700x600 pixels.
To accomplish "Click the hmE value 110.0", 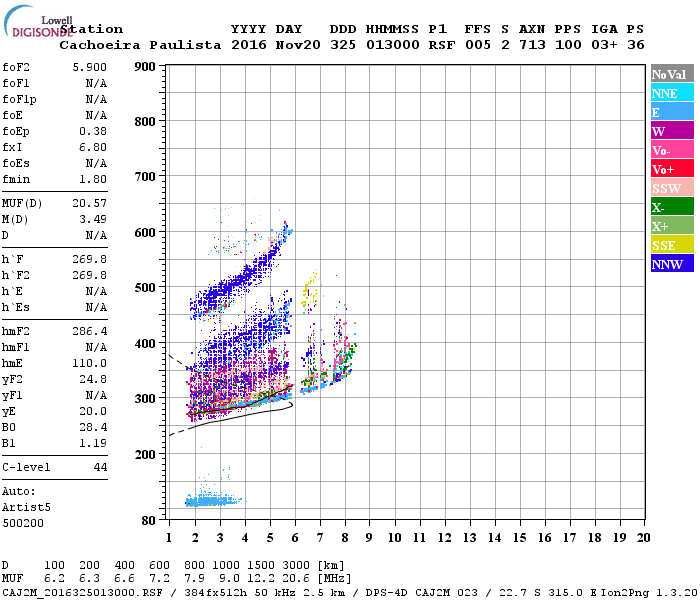I will (90, 363).
